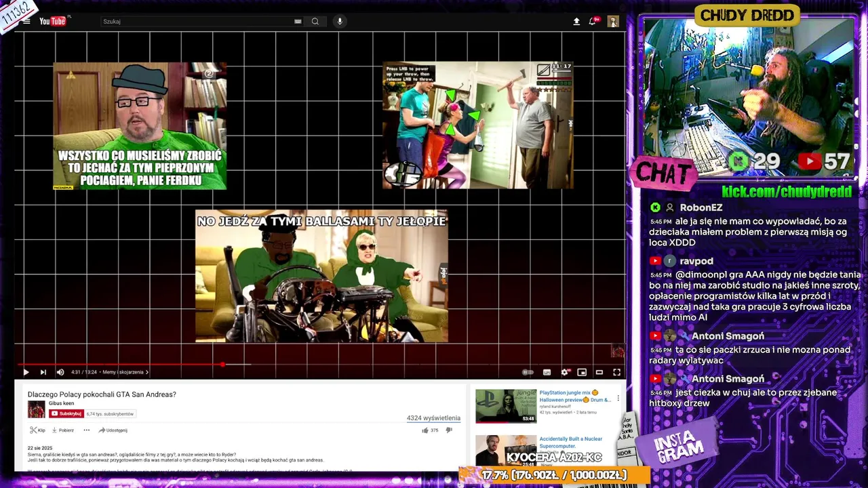868x488 pixels.
Task: Toggle subtitles in the player
Action: point(547,372)
